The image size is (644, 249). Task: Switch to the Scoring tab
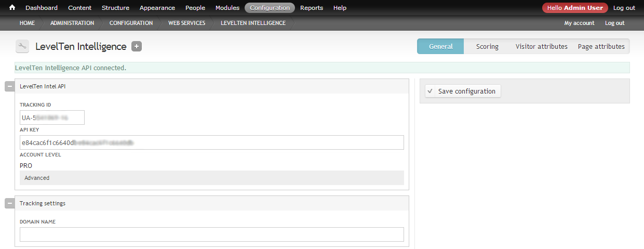click(487, 46)
